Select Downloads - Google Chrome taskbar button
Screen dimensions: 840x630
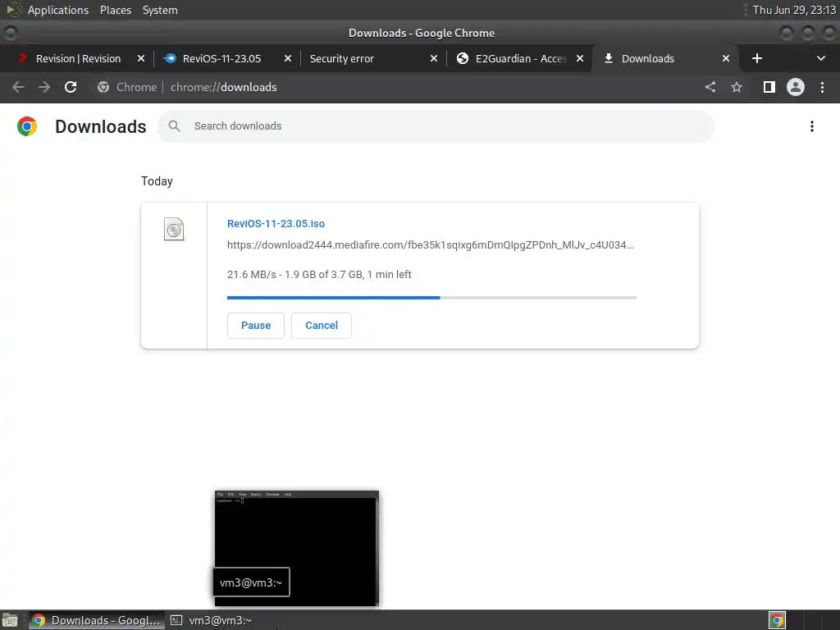[x=97, y=620]
